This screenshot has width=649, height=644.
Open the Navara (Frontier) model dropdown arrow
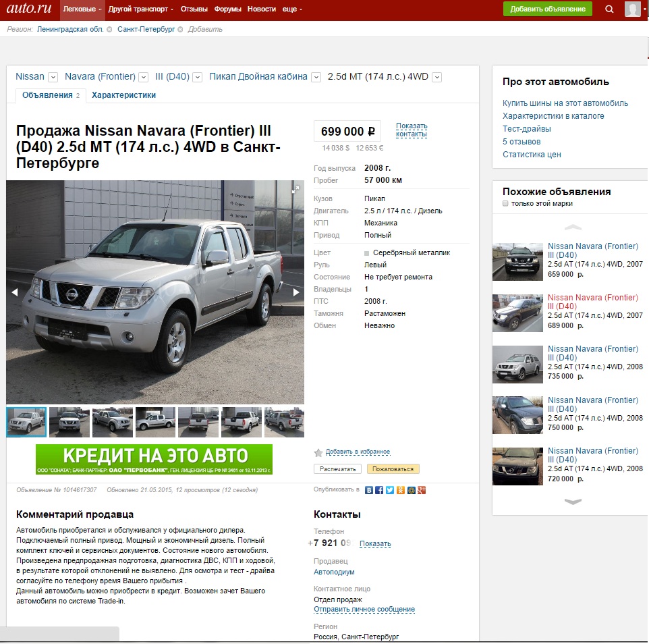[144, 78]
